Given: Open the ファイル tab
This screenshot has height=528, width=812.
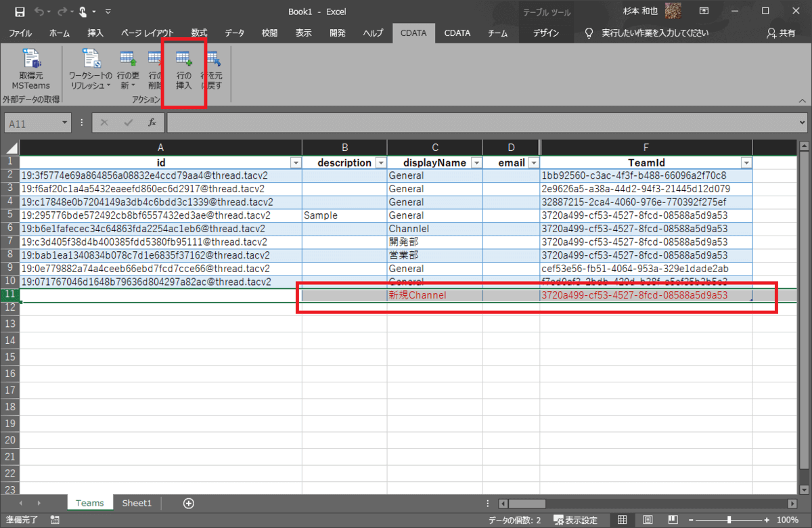Looking at the screenshot, I should tap(20, 32).
